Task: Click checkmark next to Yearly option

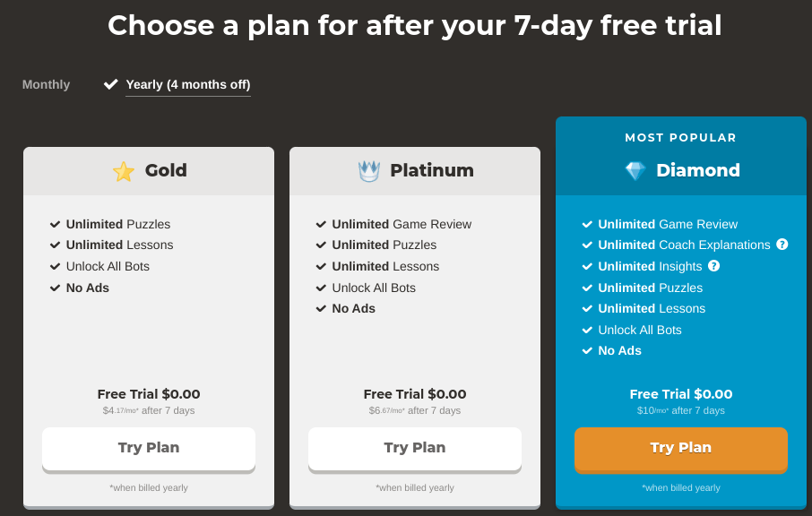Action: 111,84
